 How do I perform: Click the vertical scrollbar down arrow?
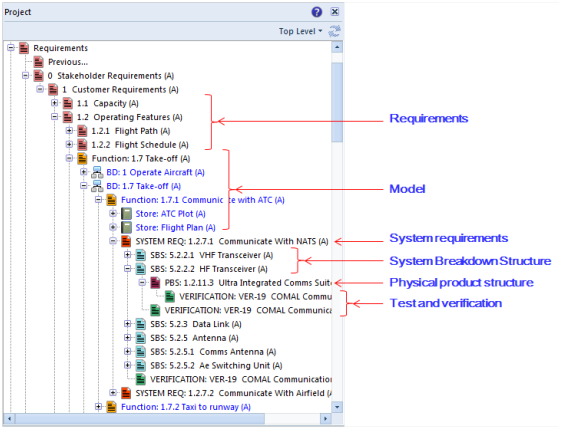[337, 407]
